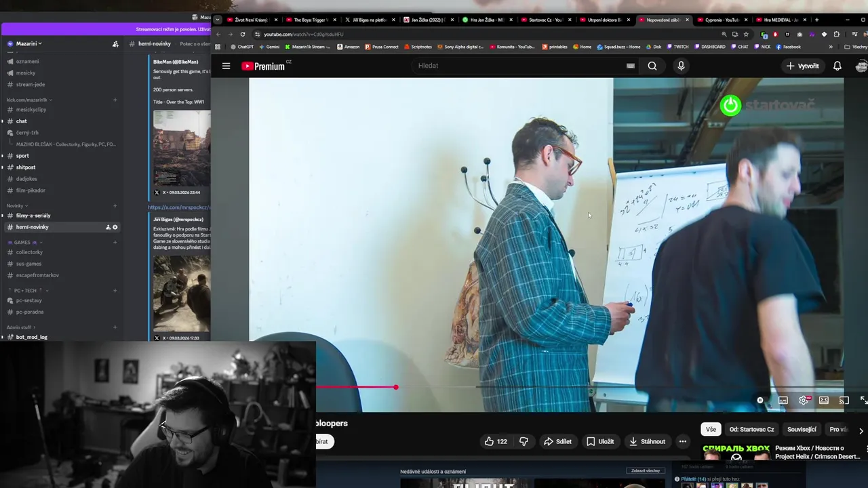Image resolution: width=868 pixels, height=488 pixels.
Task: Open the TWITCH bookmark
Action: point(677,47)
